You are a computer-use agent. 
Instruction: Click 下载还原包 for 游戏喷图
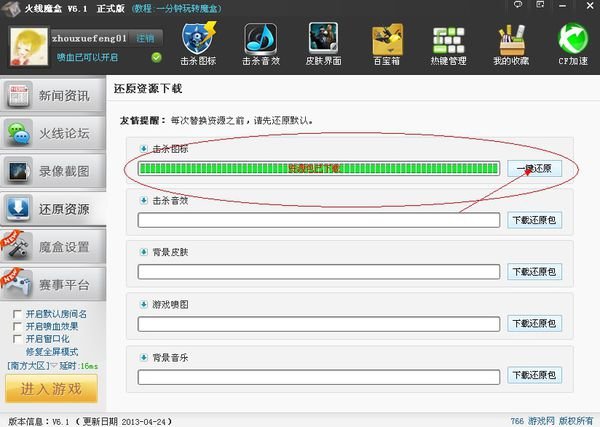534,324
